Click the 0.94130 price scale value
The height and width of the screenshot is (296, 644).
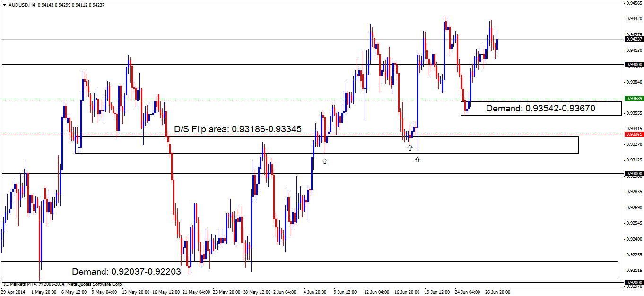coord(634,51)
